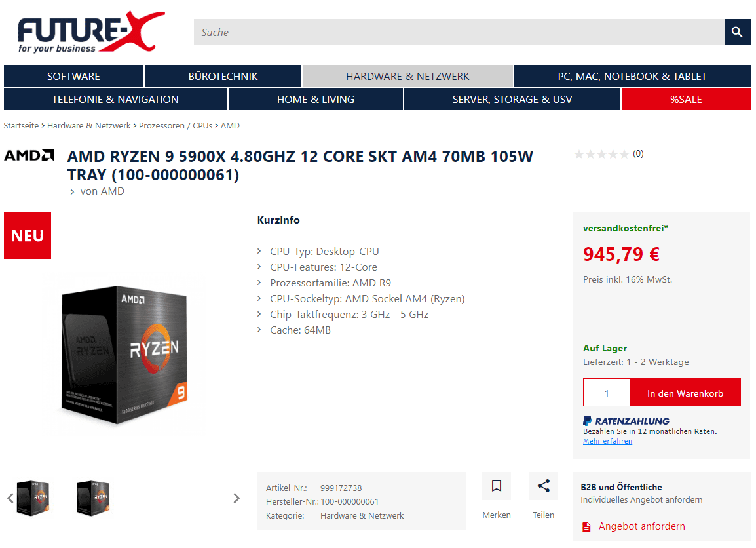
Task: Add product with In den Warenkorb
Action: pos(685,393)
